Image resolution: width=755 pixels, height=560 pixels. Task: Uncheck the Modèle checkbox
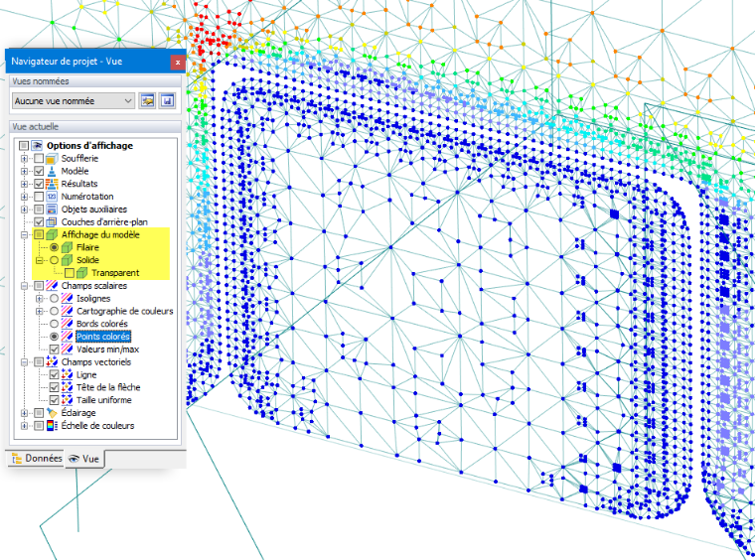click(x=39, y=171)
